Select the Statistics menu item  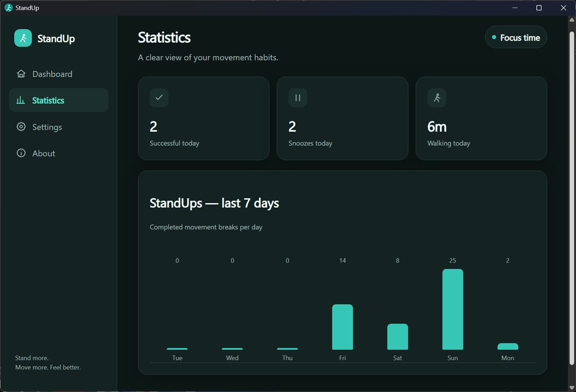[59, 100]
